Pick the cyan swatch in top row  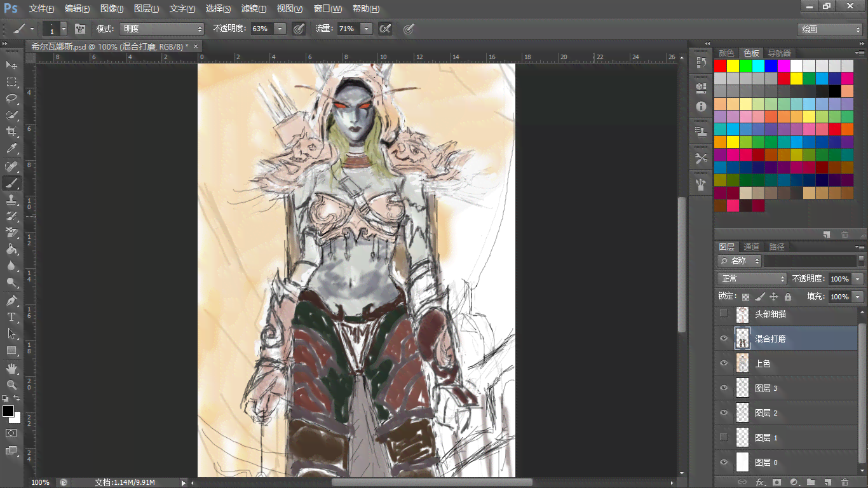[758, 65]
